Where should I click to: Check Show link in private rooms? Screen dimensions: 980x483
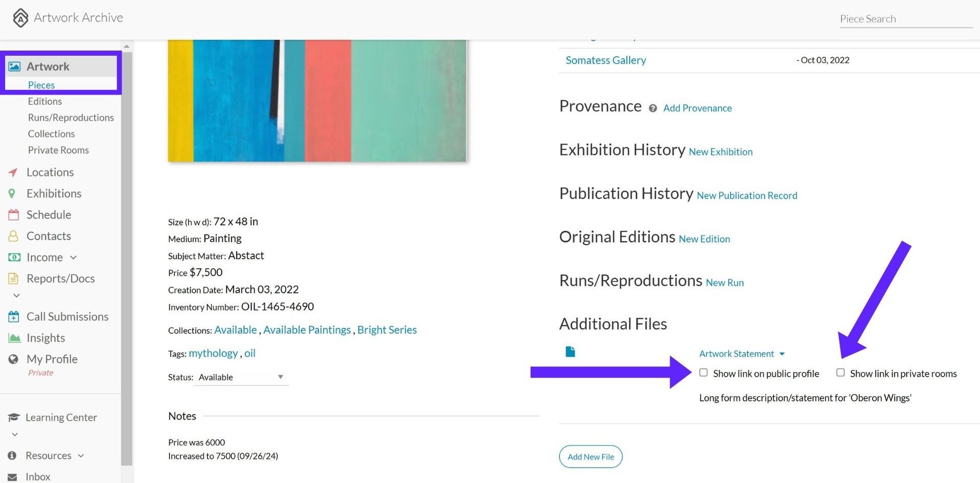[x=840, y=373]
